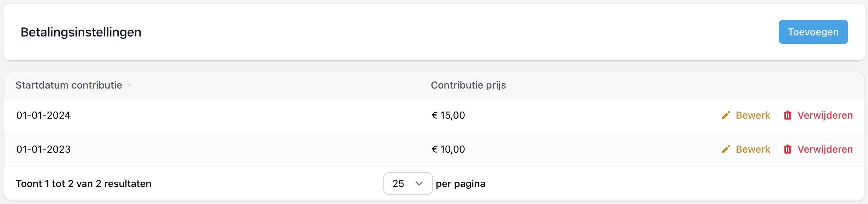The image size is (868, 204).
Task: Click the trash icon for 01-01-2024
Action: coord(787,115)
